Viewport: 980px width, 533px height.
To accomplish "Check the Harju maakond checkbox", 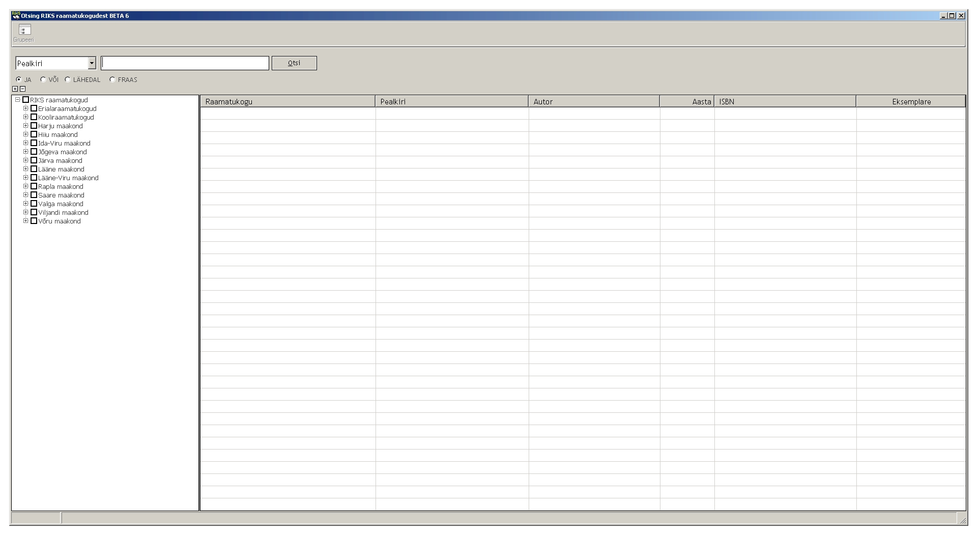I will point(34,126).
